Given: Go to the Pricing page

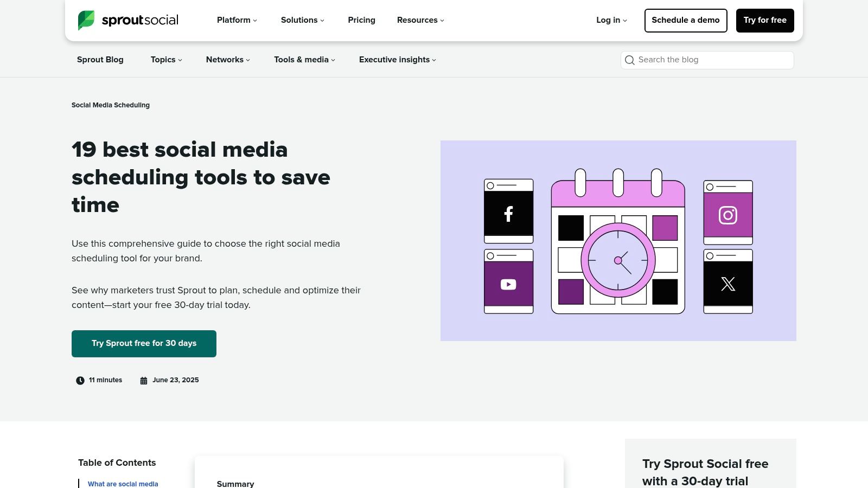Looking at the screenshot, I should click(362, 20).
